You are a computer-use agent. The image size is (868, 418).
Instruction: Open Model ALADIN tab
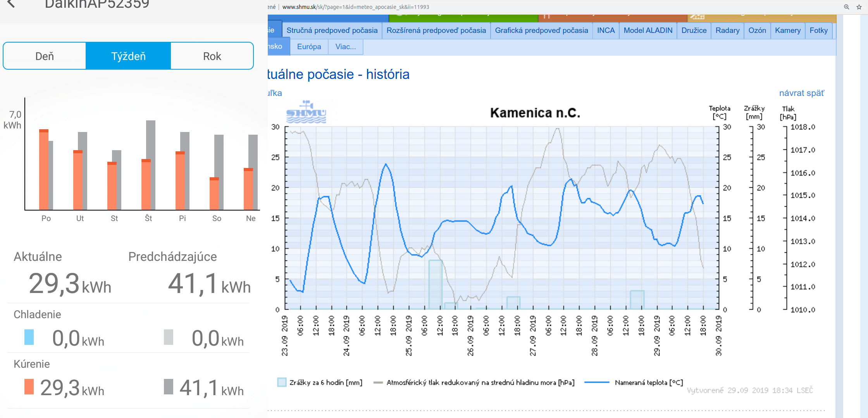(648, 30)
